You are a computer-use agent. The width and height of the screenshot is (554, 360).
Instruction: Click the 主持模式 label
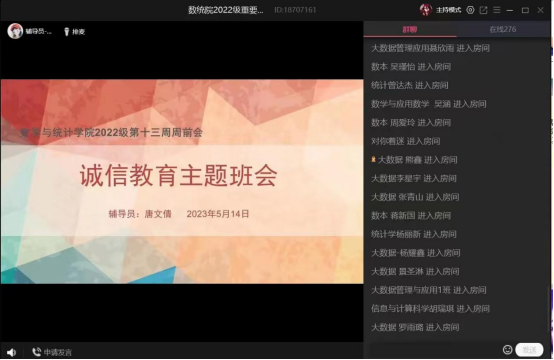[448, 10]
